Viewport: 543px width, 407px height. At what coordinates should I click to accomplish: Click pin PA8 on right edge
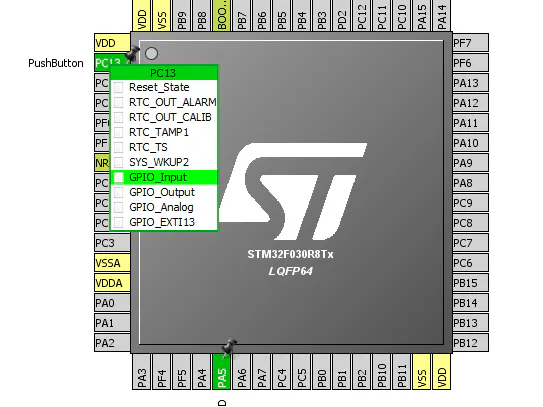point(470,183)
